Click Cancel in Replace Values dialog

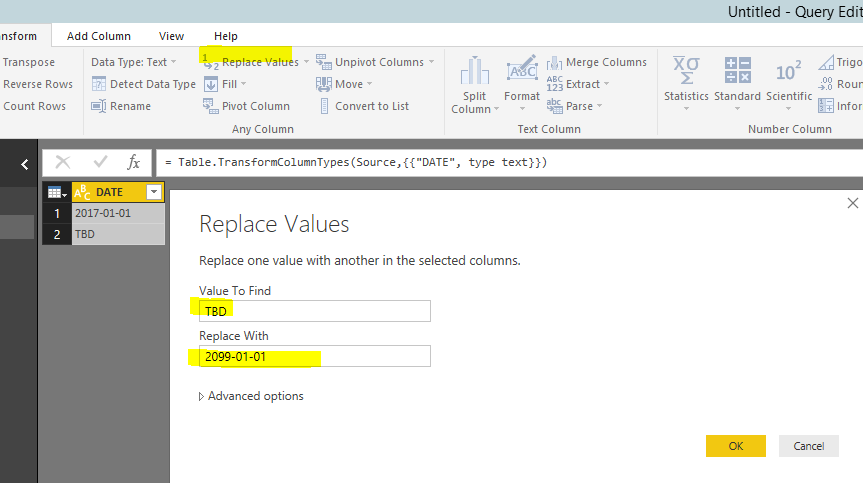pyautogui.click(x=809, y=446)
